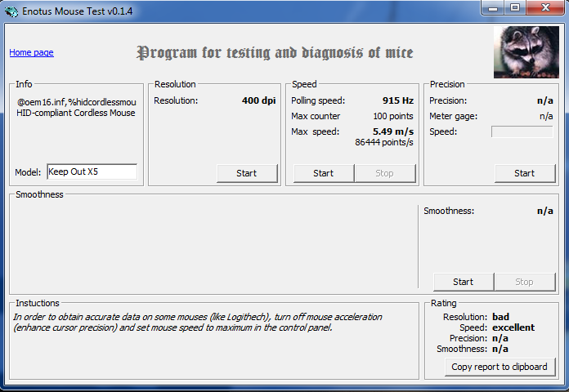Copy report to clipboard
Viewport: 569px width, 392px height.
(500, 367)
